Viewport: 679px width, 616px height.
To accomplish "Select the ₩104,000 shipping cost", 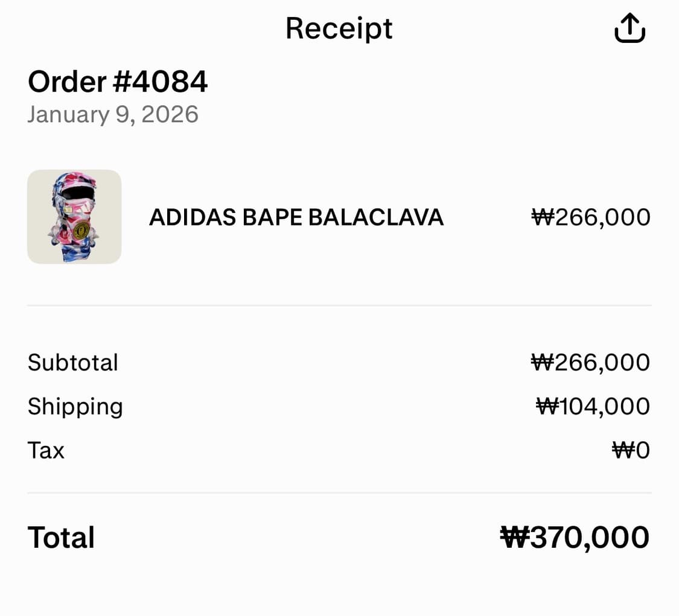I will pos(593,407).
